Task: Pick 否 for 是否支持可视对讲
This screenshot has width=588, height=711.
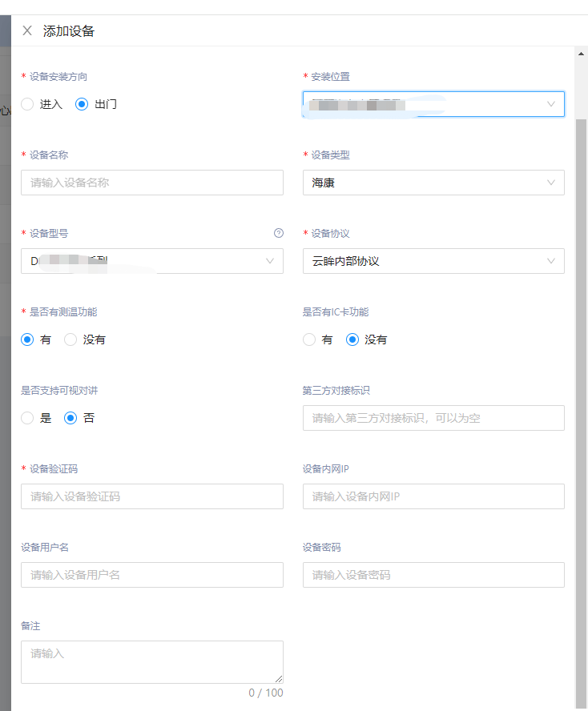Action: [70, 418]
